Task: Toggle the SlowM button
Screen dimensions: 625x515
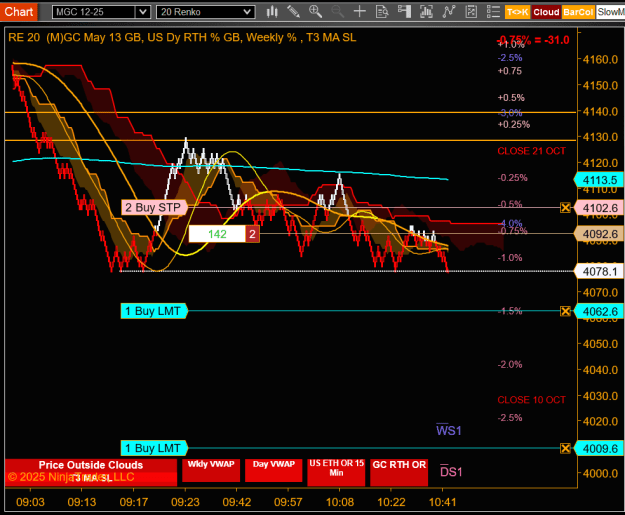Action: point(610,12)
